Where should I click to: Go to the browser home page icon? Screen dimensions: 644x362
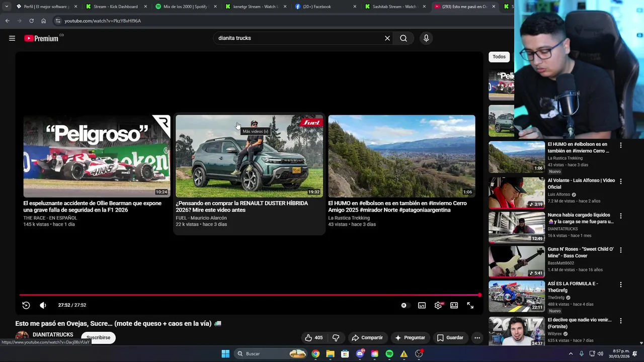click(x=44, y=21)
